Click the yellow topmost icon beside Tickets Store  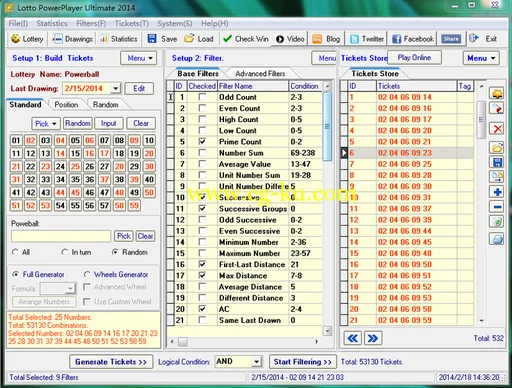497,93
